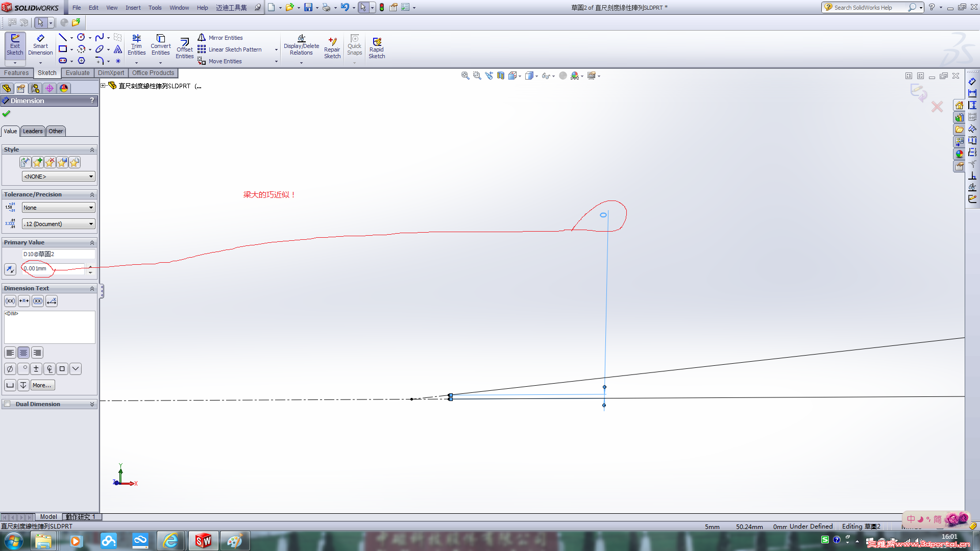Collapse Tolerance/Precision section
The image size is (980, 551).
92,195
